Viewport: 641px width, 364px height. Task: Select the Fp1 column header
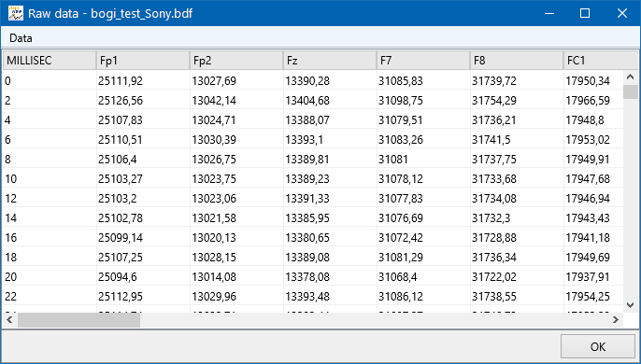coord(143,61)
